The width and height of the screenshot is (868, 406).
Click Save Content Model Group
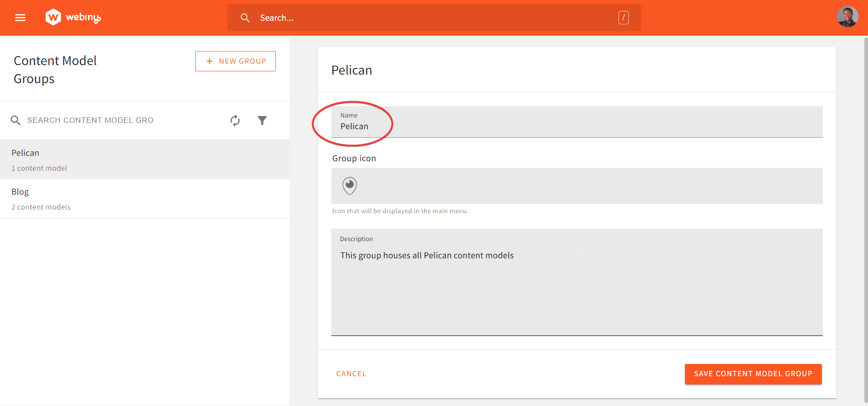point(753,374)
